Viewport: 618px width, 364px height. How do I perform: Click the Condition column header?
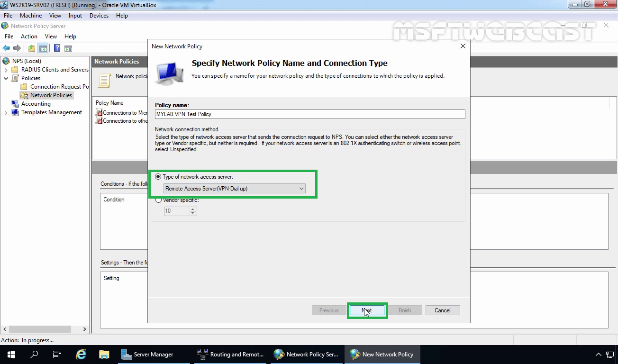pos(114,200)
